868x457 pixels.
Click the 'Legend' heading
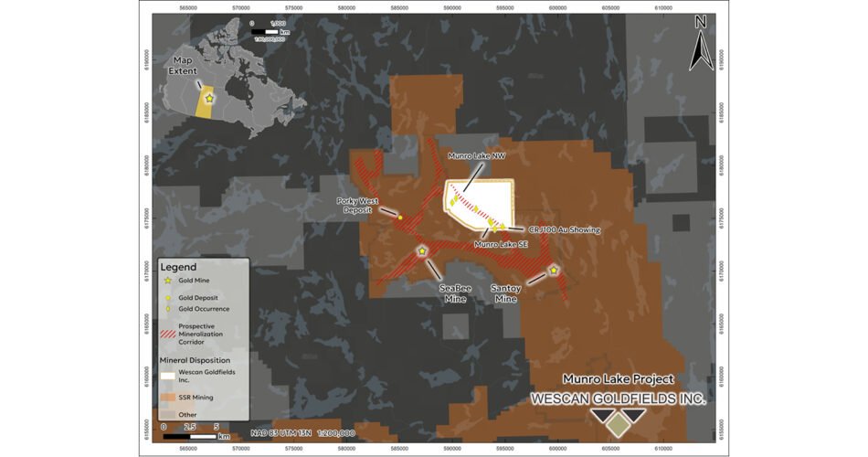pos(178,267)
